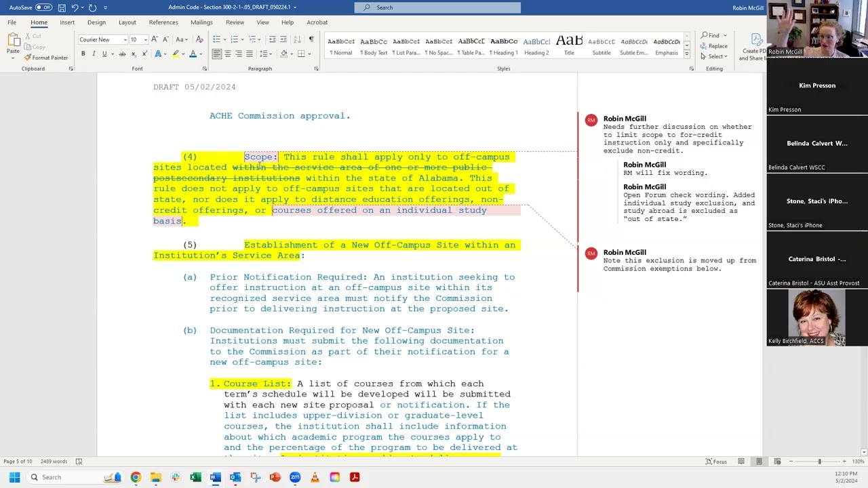Open the Layout tab

(127, 22)
